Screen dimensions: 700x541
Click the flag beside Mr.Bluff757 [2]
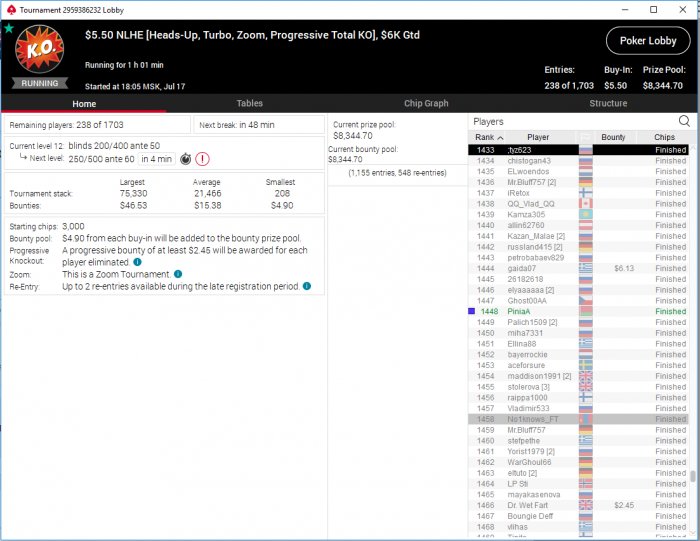coord(585,182)
